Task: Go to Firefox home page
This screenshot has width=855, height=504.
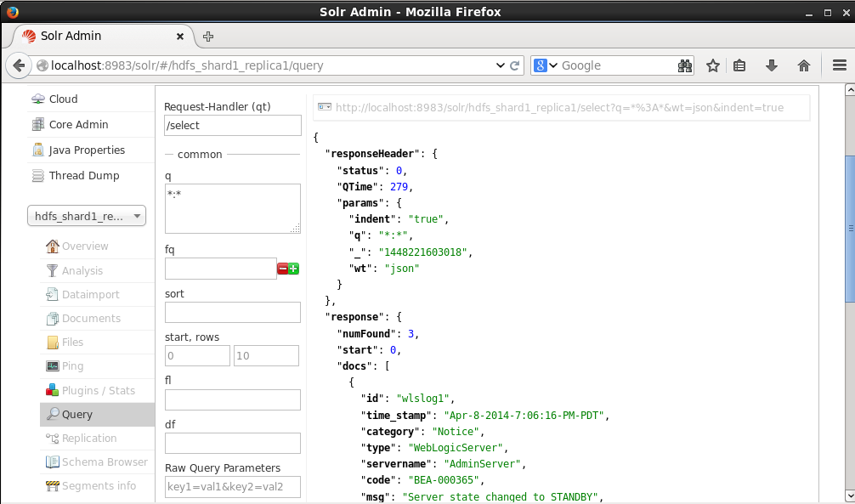Action: coord(804,65)
